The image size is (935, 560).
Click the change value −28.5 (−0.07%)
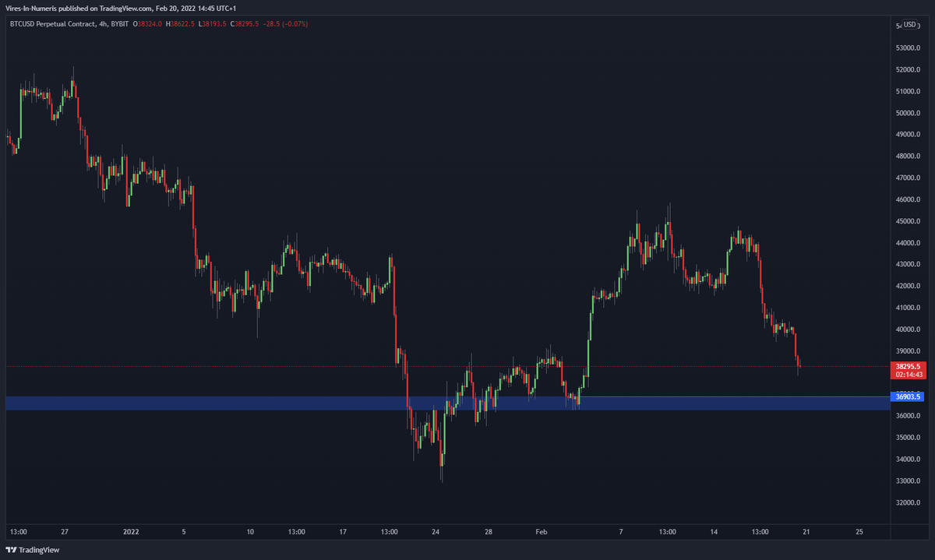point(285,24)
